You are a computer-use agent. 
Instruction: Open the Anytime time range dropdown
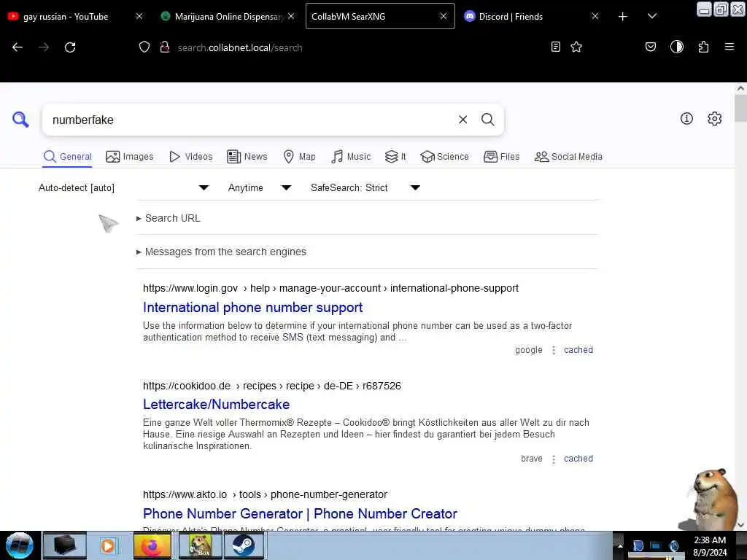coord(260,187)
